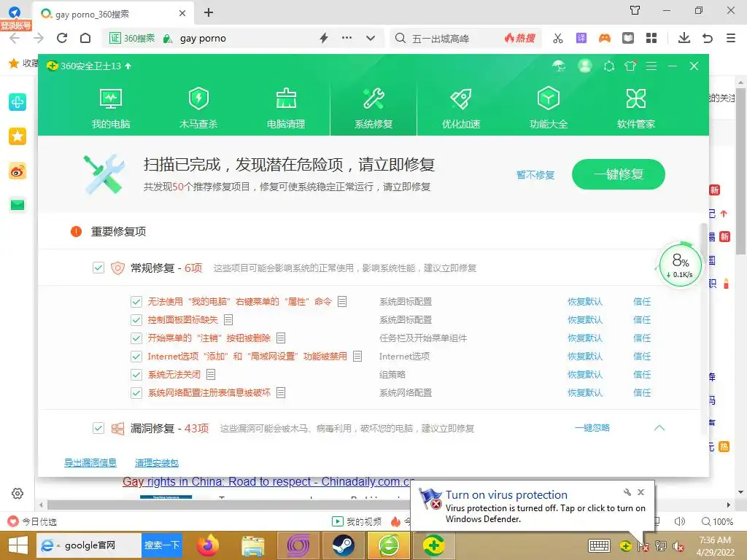747x560 pixels.
Task: Open details icon beside 系统无法关闭
Action: [211, 374]
